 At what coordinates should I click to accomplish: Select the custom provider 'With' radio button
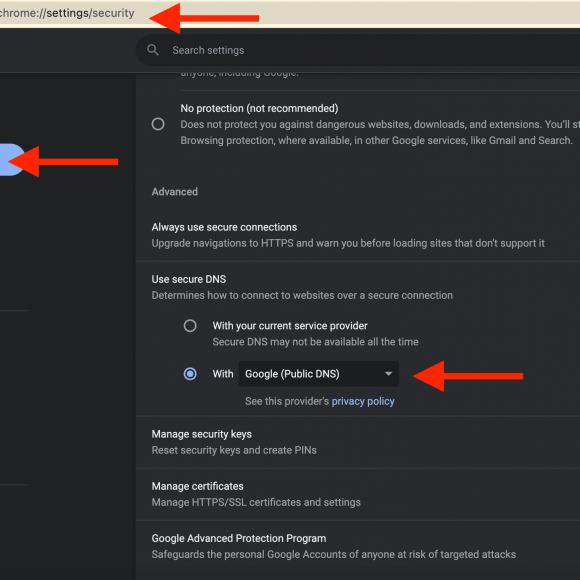tap(190, 374)
